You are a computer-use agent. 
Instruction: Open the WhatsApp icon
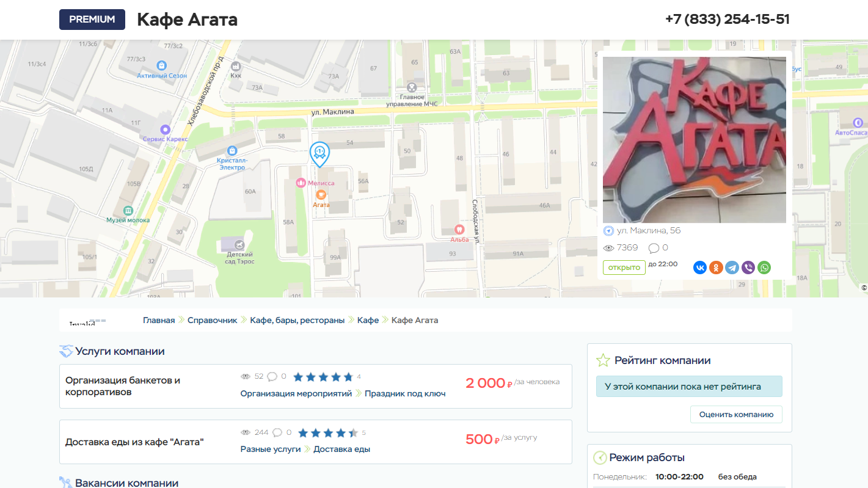tap(764, 268)
